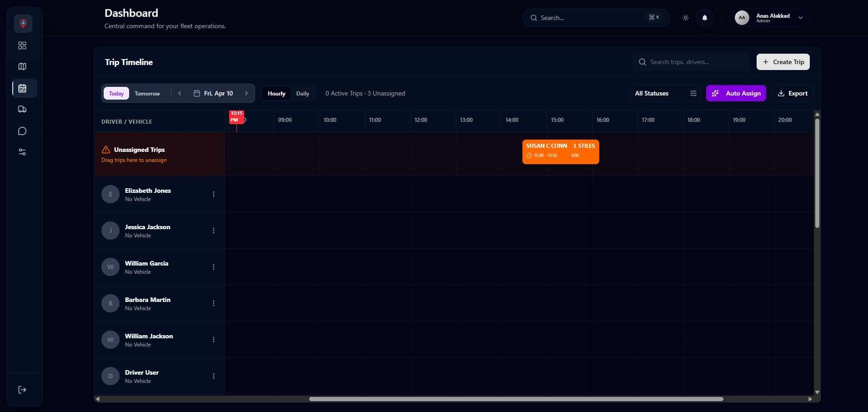Click the notifications bell icon
Image resolution: width=868 pixels, height=412 pixels.
704,18
